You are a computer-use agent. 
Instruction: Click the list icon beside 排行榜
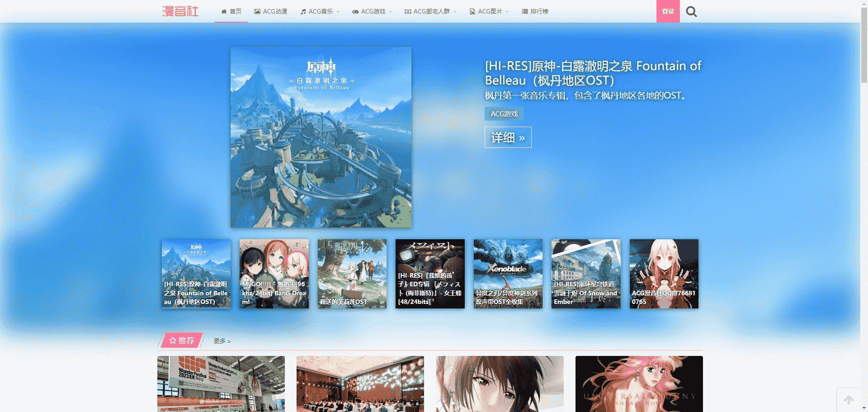(525, 11)
